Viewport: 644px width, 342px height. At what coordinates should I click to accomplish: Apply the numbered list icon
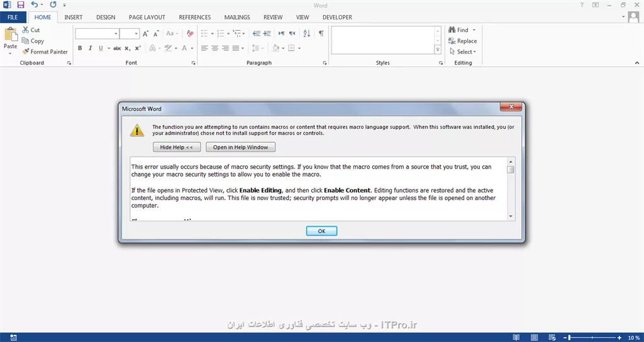pos(221,34)
